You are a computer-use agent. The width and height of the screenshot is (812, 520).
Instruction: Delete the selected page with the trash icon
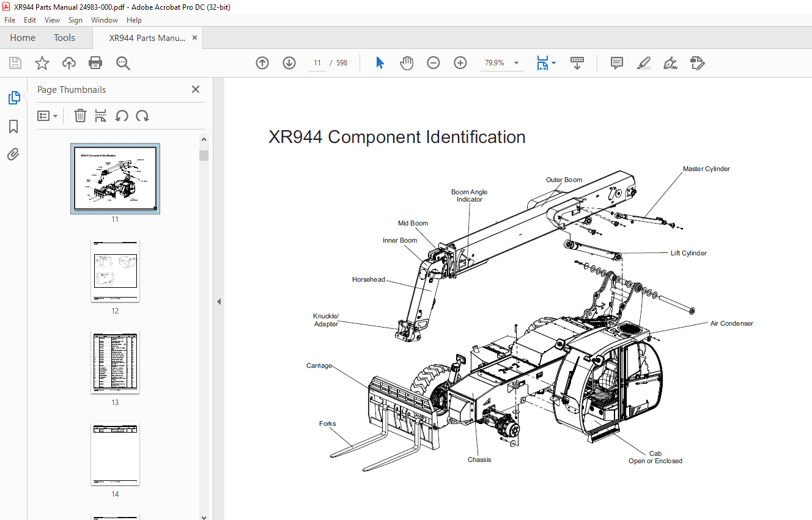(x=80, y=115)
